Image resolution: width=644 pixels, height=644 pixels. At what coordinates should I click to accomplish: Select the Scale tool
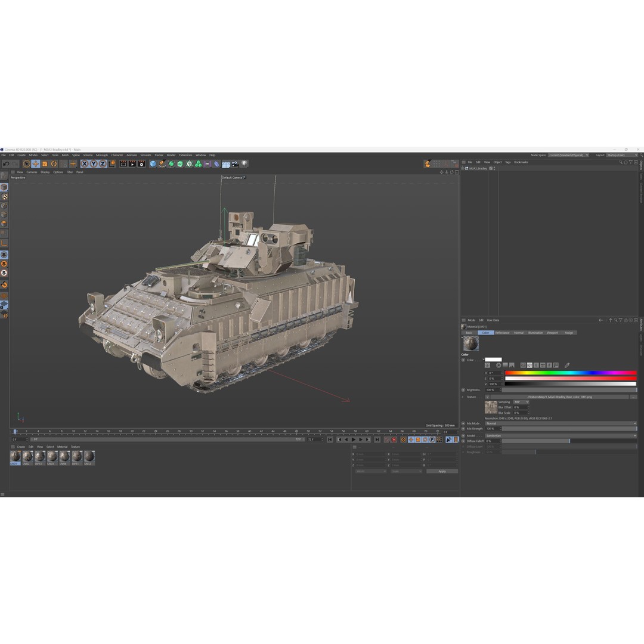point(45,163)
